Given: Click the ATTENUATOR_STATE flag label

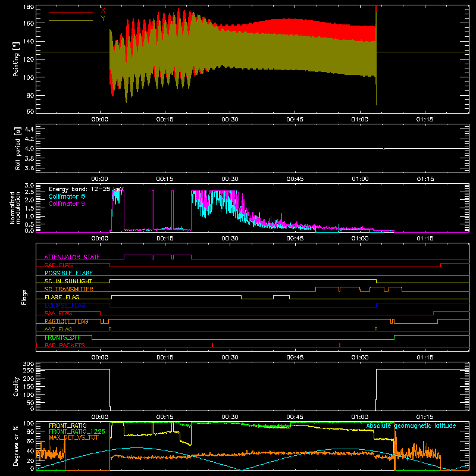Looking at the screenshot, I should pos(72,257).
